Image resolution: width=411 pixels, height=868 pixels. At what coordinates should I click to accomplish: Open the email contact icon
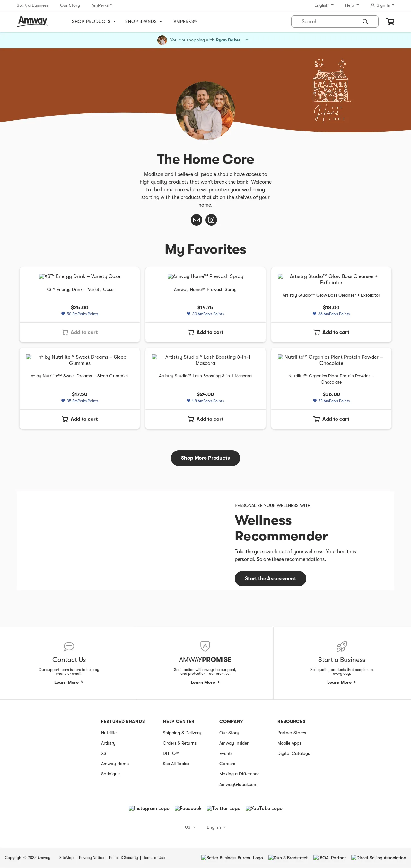pos(197,220)
